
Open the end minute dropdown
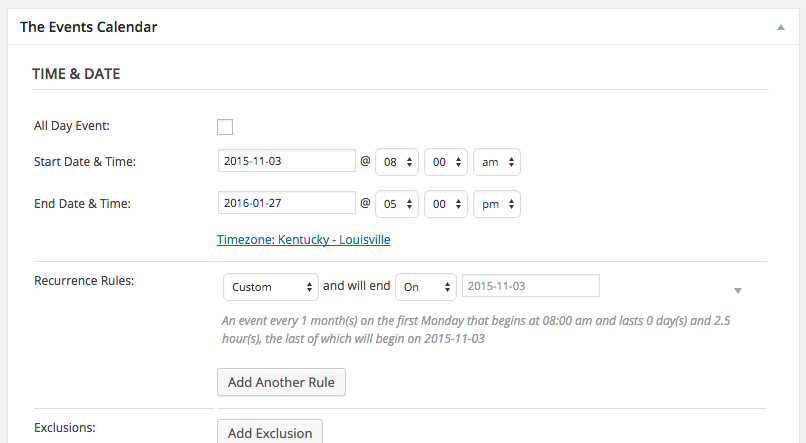(x=446, y=205)
